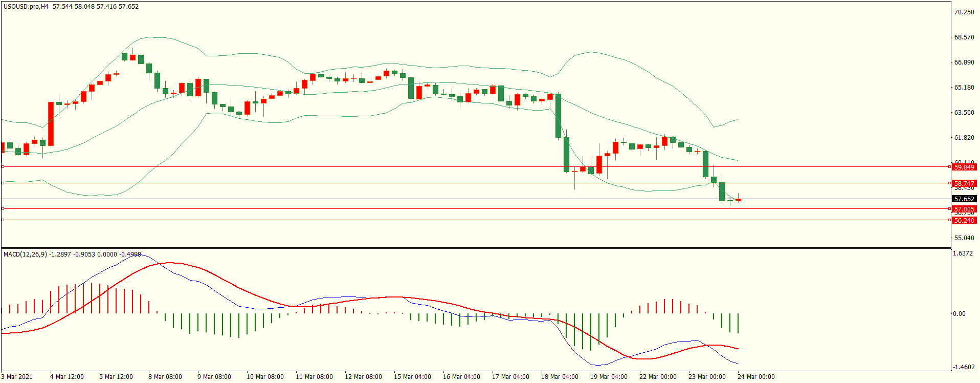Image resolution: width=980 pixels, height=383 pixels.
Task: Select the red 56.240 price level tag
Action: point(964,221)
